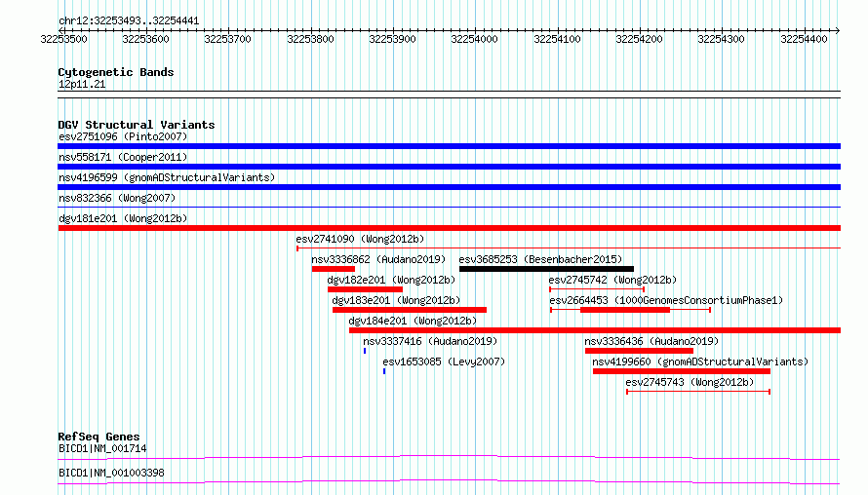Image resolution: width=868 pixels, height=495 pixels.
Task: Click the blue bar under esv2751096
Action: pyautogui.click(x=449, y=146)
